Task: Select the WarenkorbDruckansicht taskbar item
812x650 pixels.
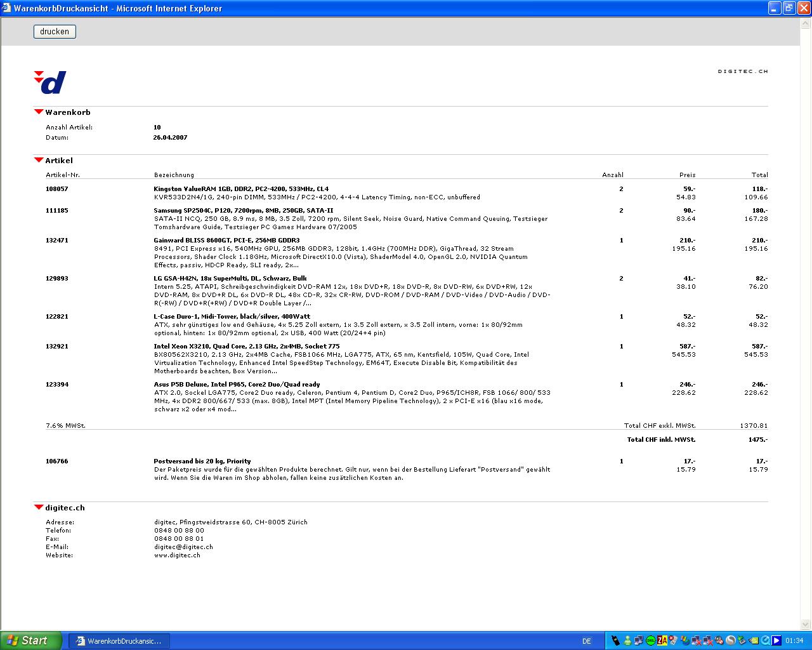Action: click(119, 641)
